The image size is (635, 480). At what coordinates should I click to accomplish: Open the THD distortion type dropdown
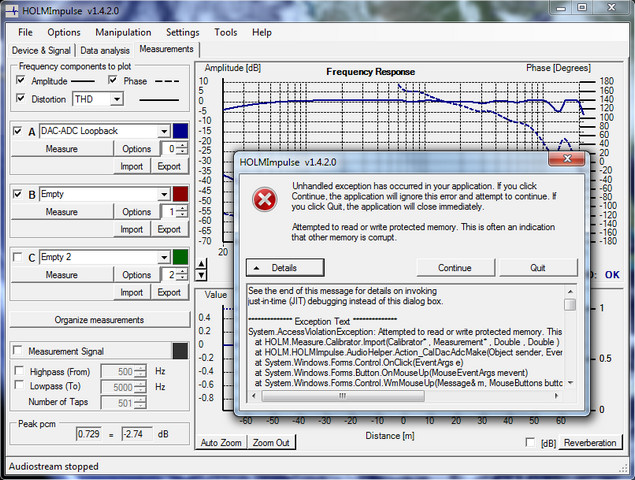coord(117,99)
